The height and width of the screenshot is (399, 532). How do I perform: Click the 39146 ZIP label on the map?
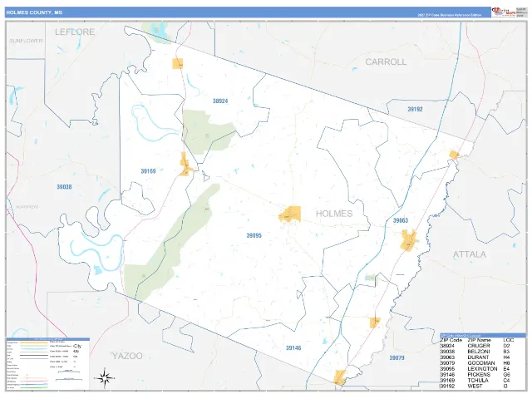pyautogui.click(x=293, y=347)
